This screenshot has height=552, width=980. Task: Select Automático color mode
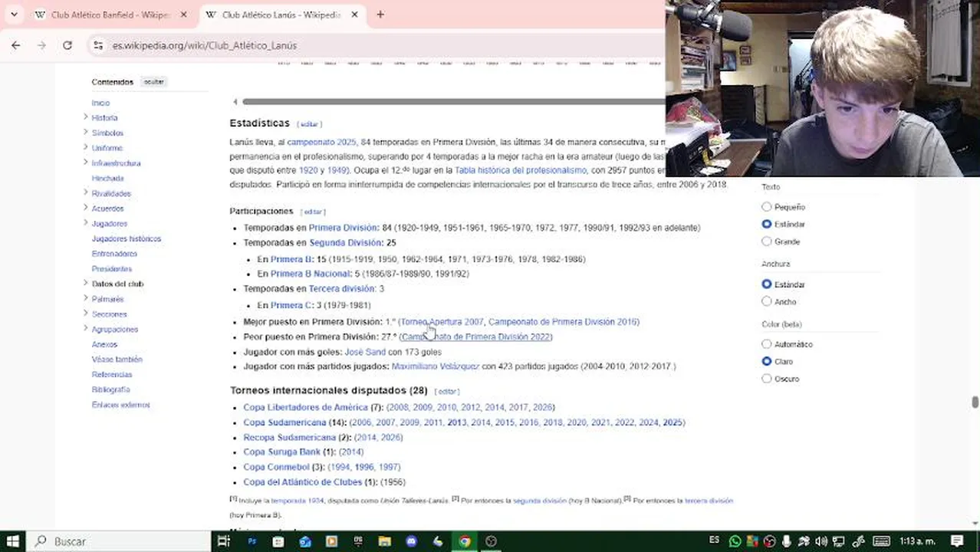[x=767, y=344]
